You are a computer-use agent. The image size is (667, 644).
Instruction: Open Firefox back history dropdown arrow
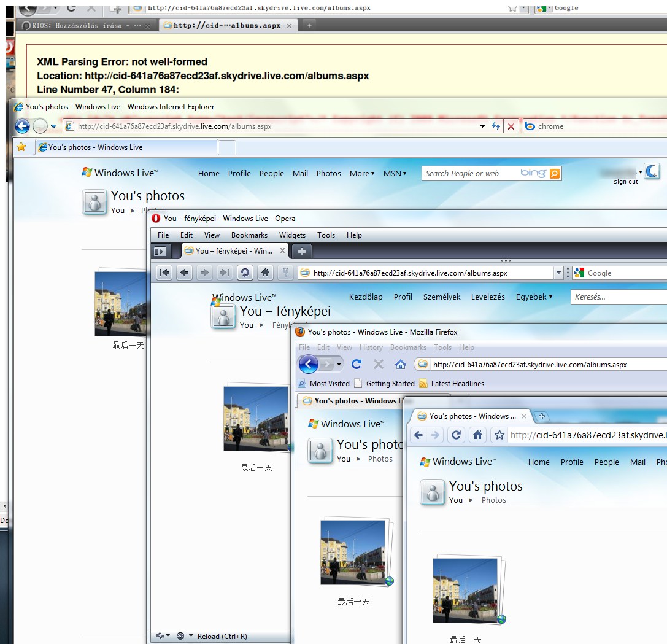tap(339, 364)
